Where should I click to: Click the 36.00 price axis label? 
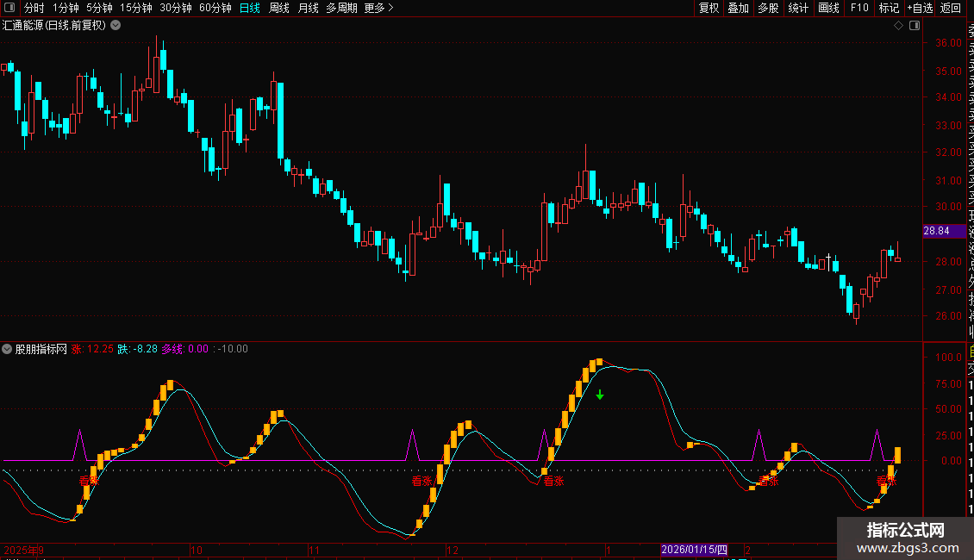[x=948, y=43]
